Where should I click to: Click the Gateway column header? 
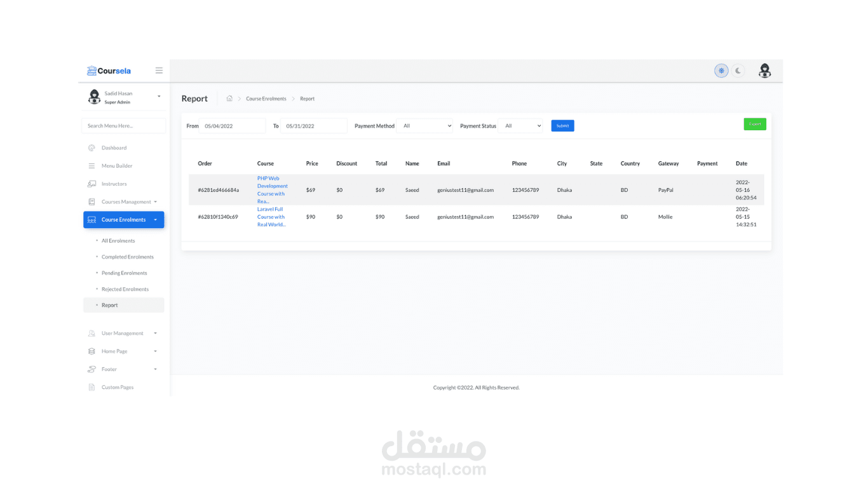click(x=668, y=163)
